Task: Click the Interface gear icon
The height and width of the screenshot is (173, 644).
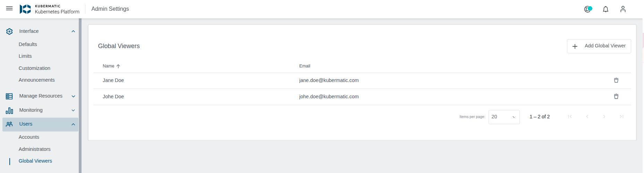Action: [x=9, y=31]
